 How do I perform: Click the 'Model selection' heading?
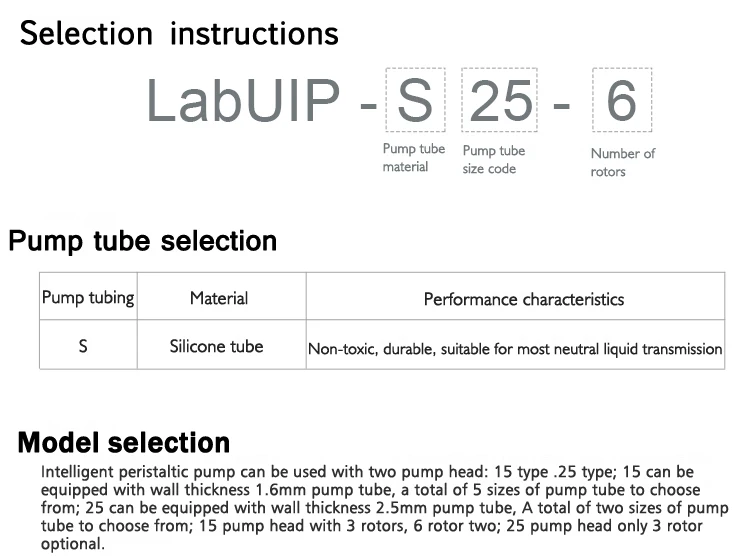coord(124,442)
